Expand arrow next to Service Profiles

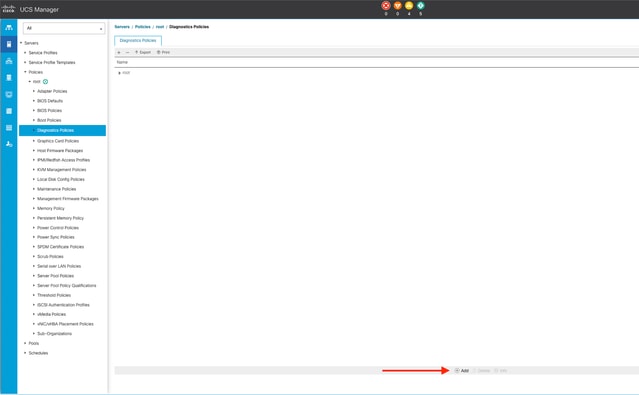[25, 53]
